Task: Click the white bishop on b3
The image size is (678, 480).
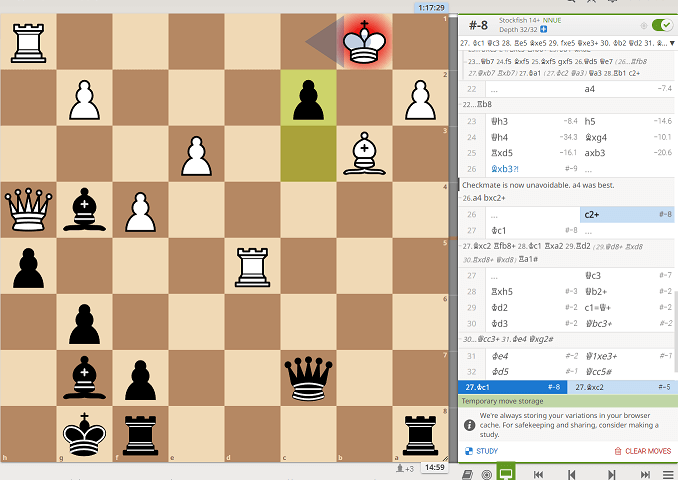Action: (x=364, y=154)
